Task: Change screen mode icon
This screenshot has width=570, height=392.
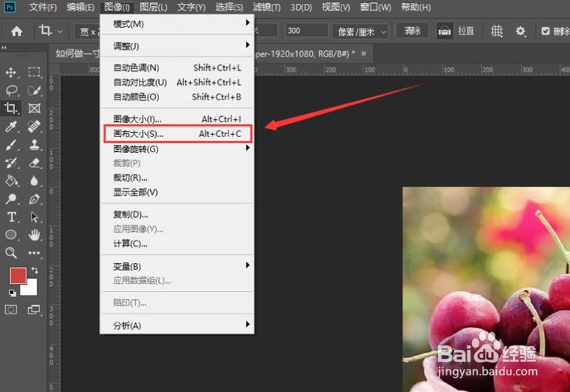Action: 34,310
